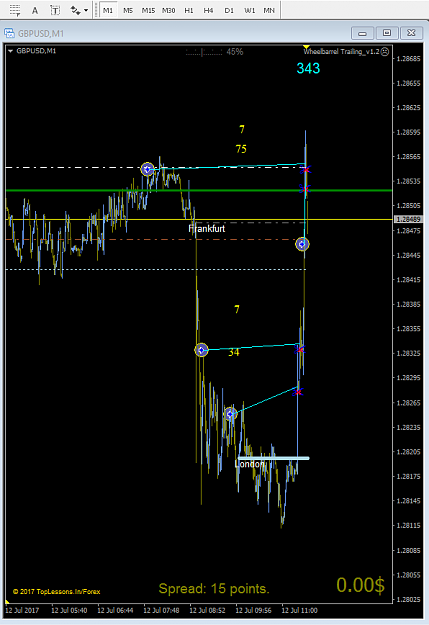Click the cyan 343 value
The height and width of the screenshot is (625, 429).
coord(308,69)
